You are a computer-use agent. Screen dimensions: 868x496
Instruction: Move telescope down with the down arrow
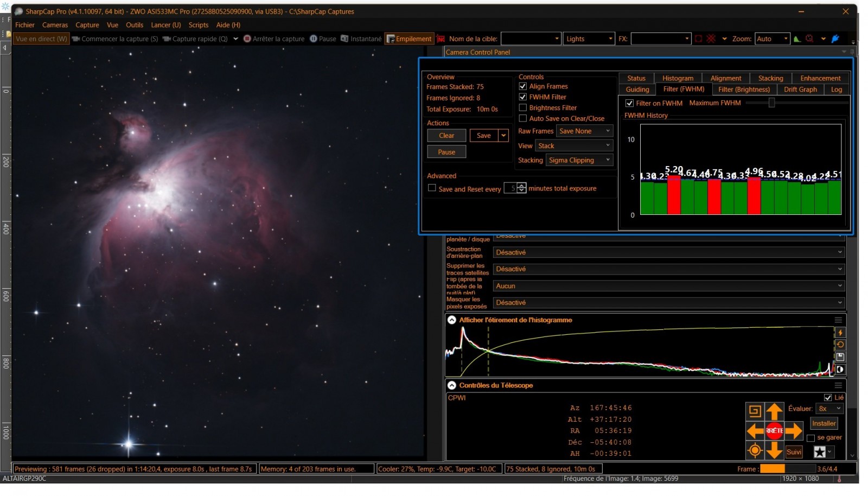[x=774, y=450]
